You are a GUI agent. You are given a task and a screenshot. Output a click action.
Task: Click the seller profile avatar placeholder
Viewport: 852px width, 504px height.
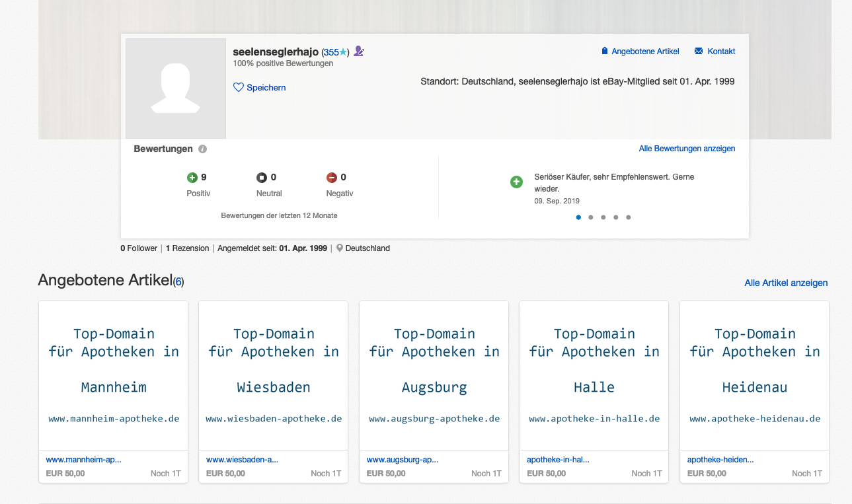point(176,89)
